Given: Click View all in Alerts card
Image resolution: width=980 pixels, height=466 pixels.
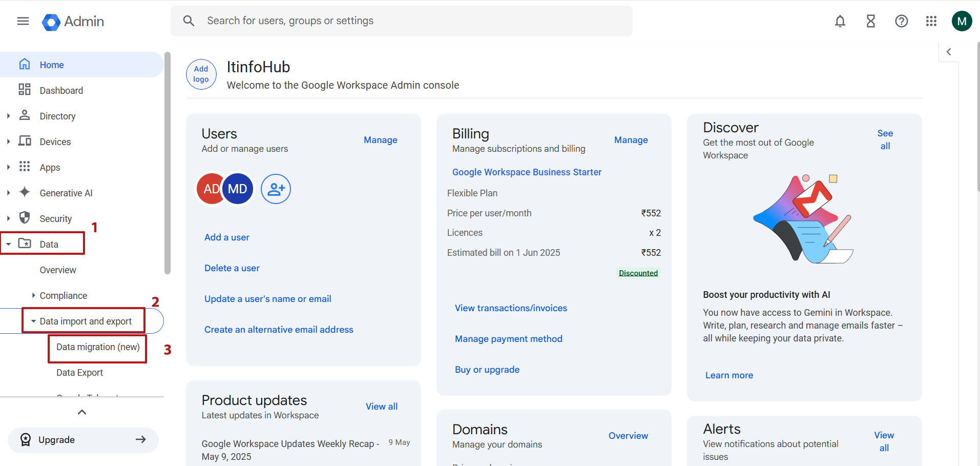Looking at the screenshot, I should click(x=884, y=441).
